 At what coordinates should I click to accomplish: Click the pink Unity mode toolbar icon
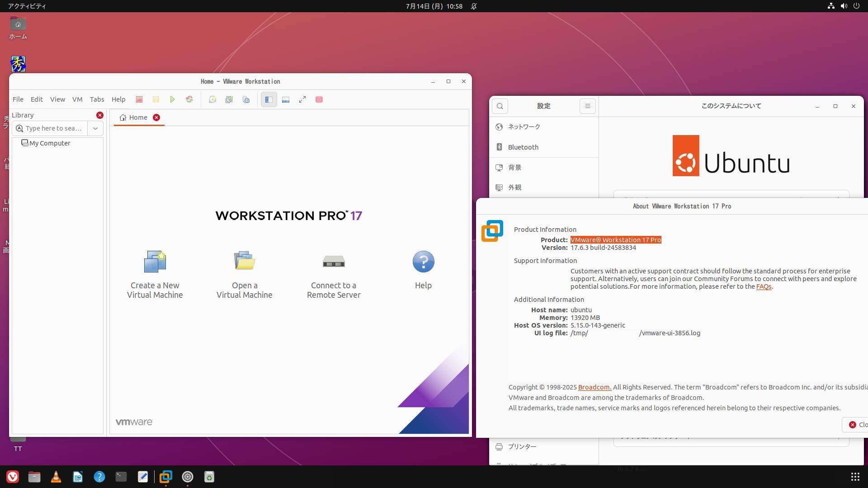pyautogui.click(x=319, y=99)
